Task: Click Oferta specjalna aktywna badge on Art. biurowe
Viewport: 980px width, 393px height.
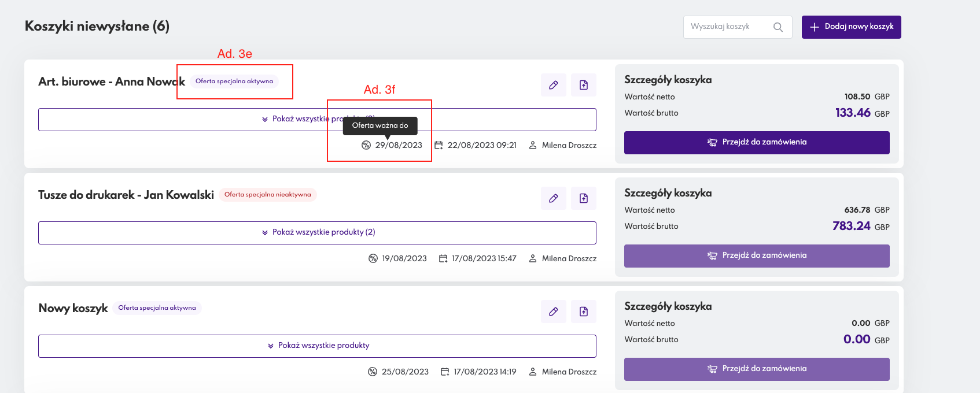Action: 234,81
